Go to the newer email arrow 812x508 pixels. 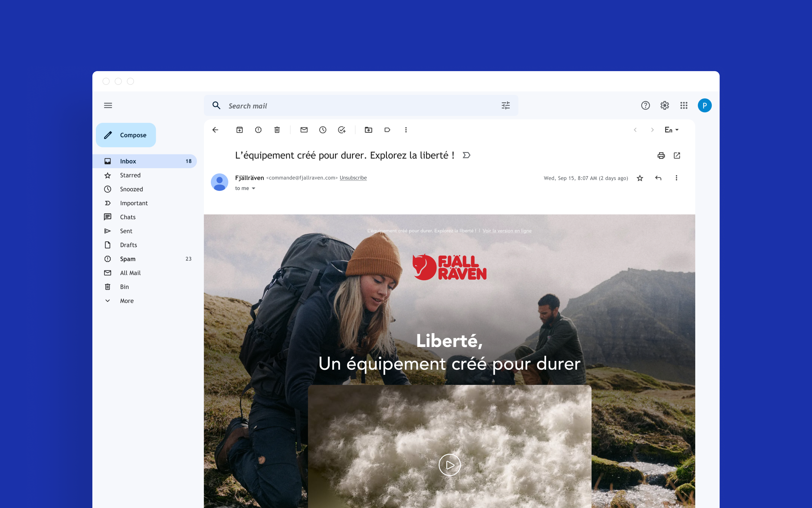[635, 130]
